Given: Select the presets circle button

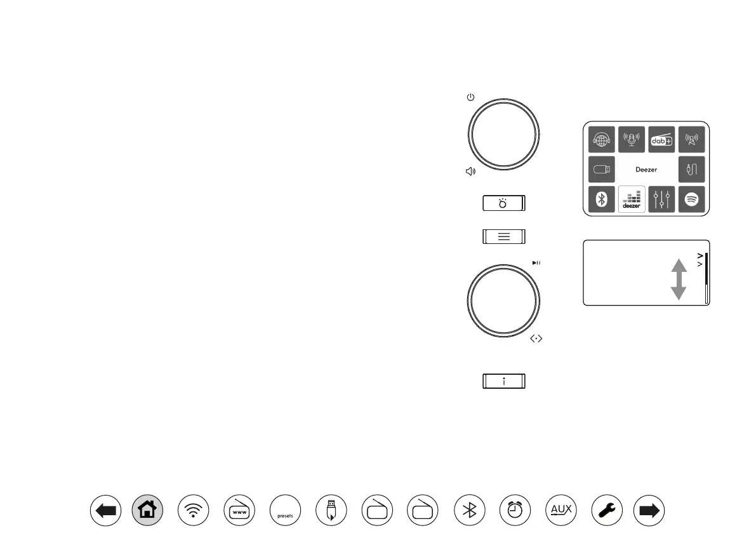Looking at the screenshot, I should (x=286, y=510).
